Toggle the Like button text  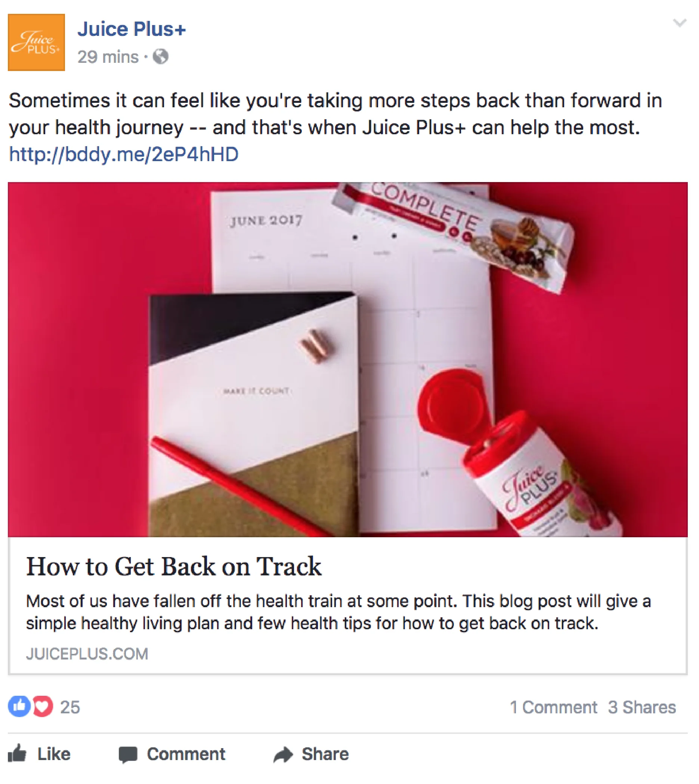(54, 754)
